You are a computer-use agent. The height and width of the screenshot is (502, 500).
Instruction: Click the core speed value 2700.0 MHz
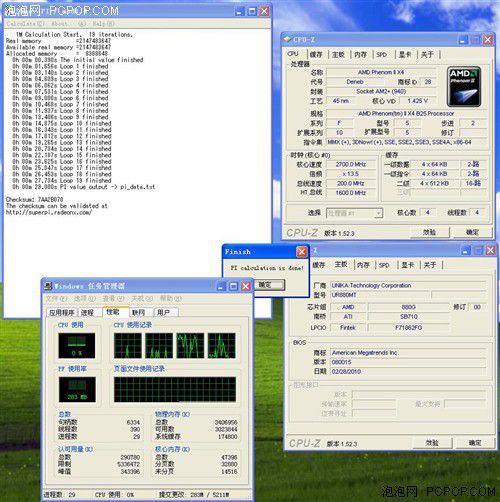(351, 164)
